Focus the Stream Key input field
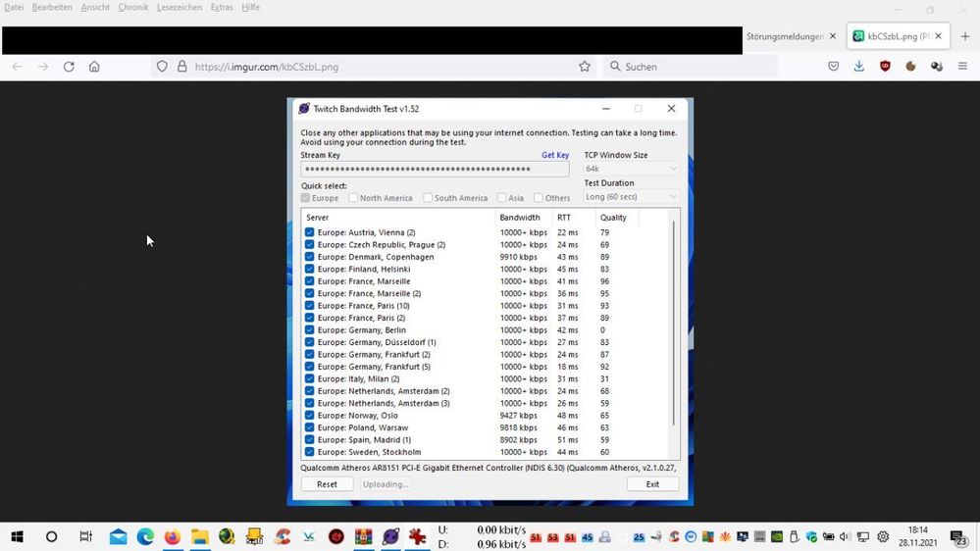Viewport: 980px width, 551px height. coord(435,169)
